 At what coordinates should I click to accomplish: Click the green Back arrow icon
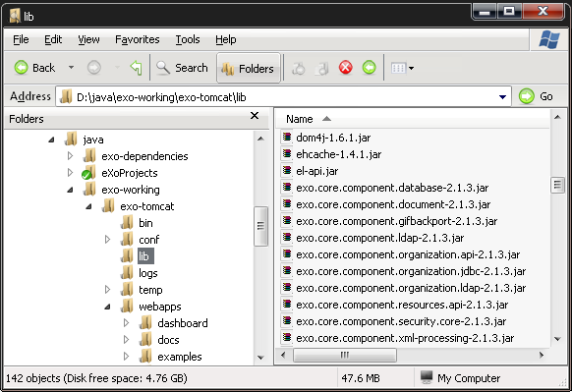22,68
